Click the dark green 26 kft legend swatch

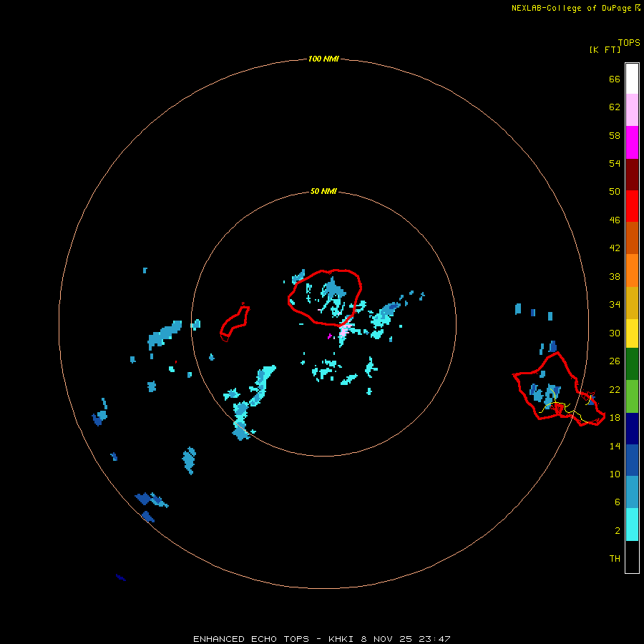click(x=632, y=364)
